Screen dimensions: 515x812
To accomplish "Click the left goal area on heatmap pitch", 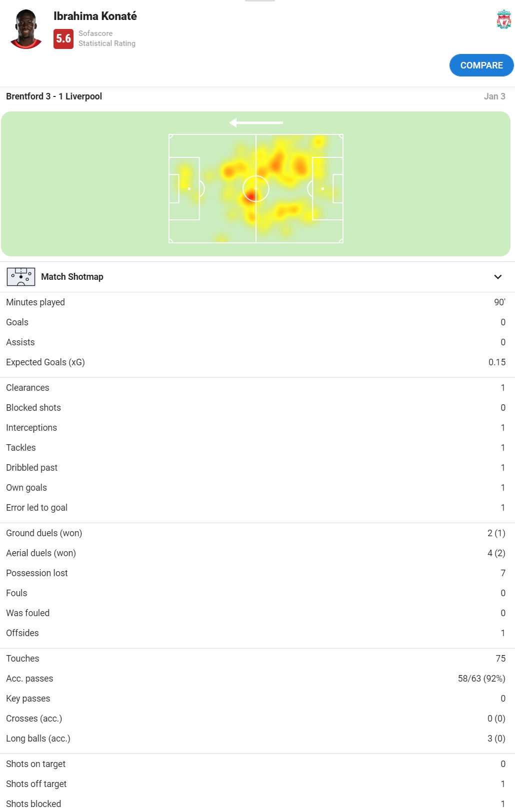I will click(174, 189).
